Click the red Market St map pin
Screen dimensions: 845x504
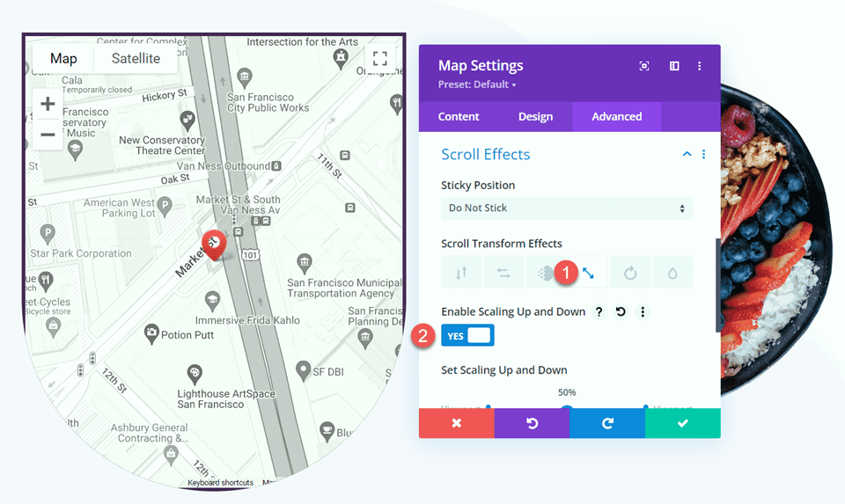pyautogui.click(x=214, y=245)
